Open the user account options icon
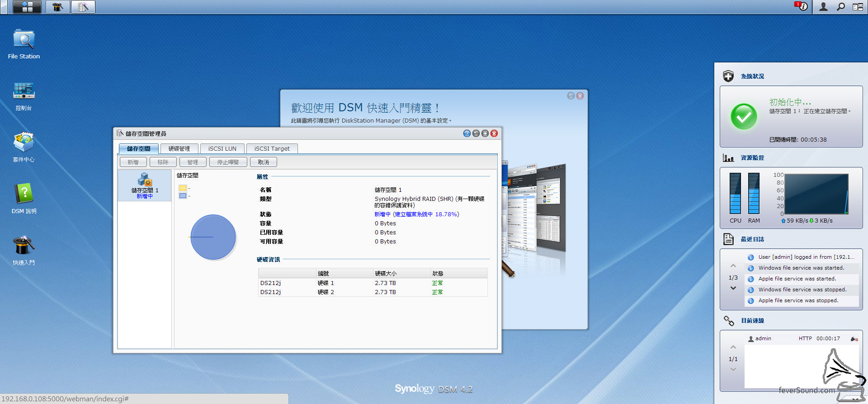This screenshot has width=868, height=404. click(x=824, y=7)
